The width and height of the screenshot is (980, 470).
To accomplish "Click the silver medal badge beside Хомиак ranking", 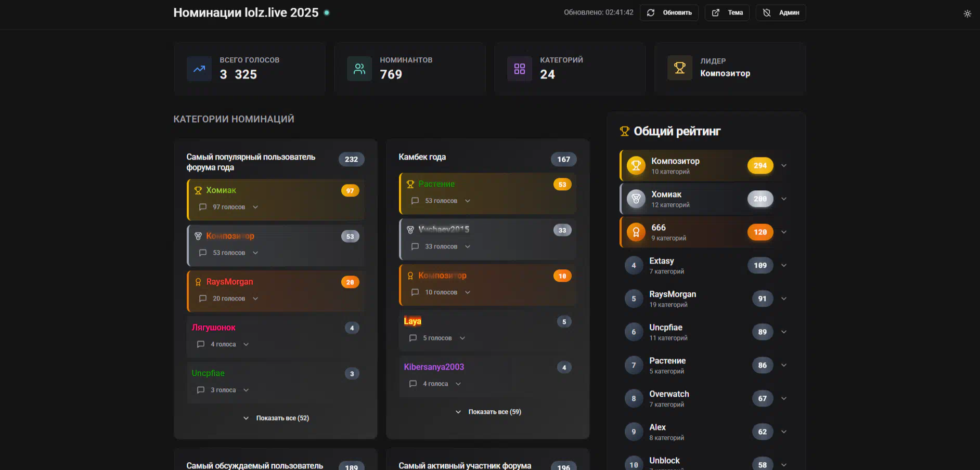I will pos(636,199).
